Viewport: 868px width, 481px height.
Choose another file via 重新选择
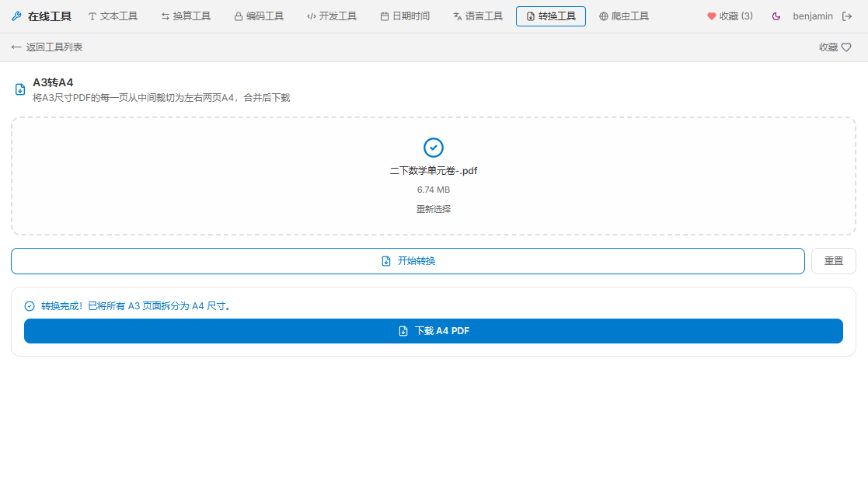(x=434, y=209)
